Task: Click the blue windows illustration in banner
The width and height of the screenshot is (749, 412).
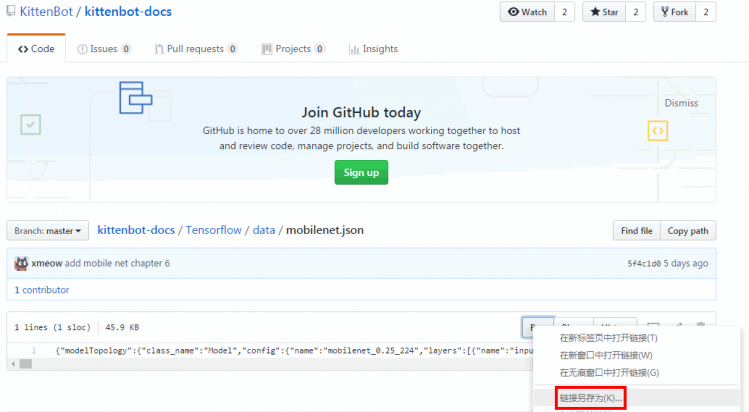Action: (136, 97)
